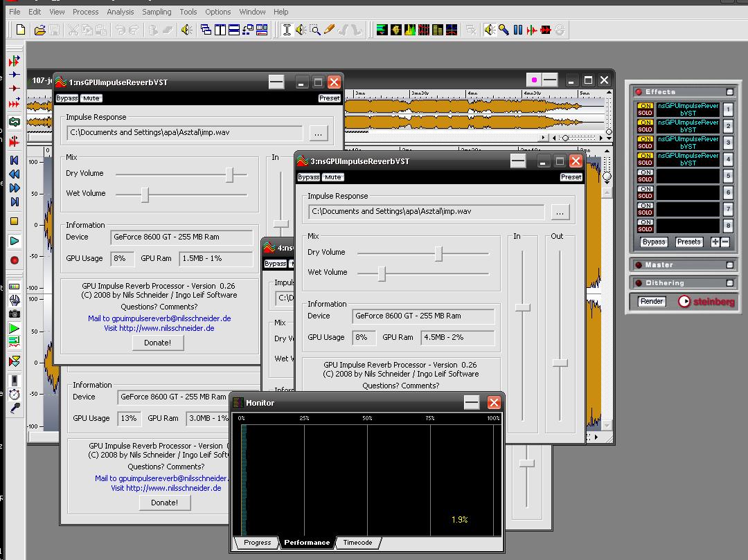
Task: Toggle ON button for empty effect slot 5
Action: pos(645,172)
